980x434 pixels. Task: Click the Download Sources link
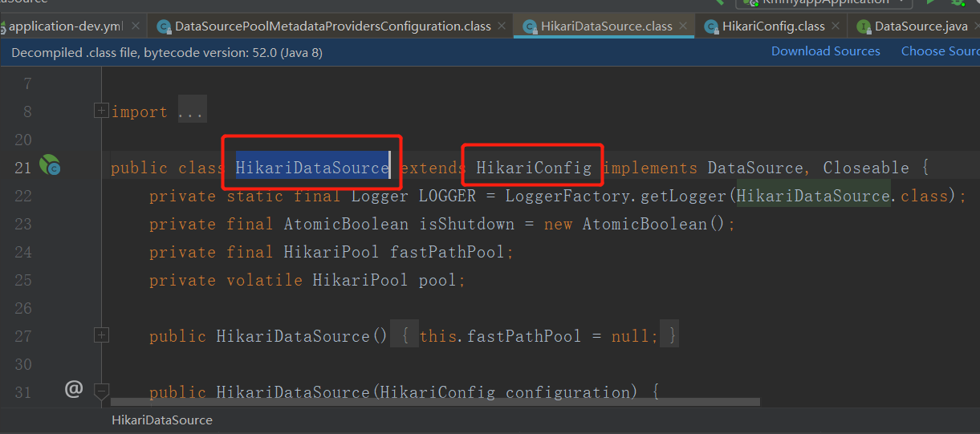click(x=826, y=51)
